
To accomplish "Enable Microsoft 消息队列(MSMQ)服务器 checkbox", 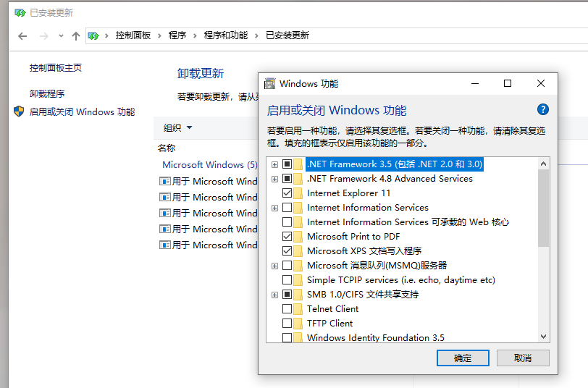I will click(x=287, y=266).
